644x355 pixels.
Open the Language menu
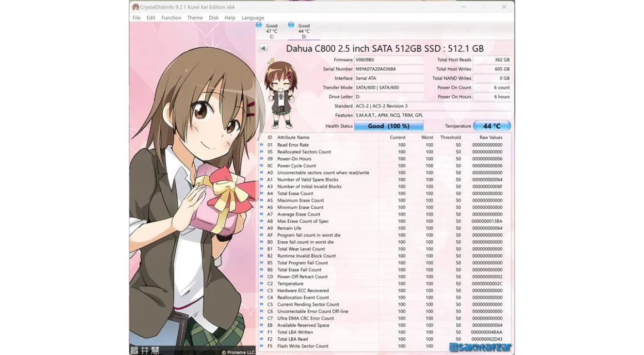[253, 18]
